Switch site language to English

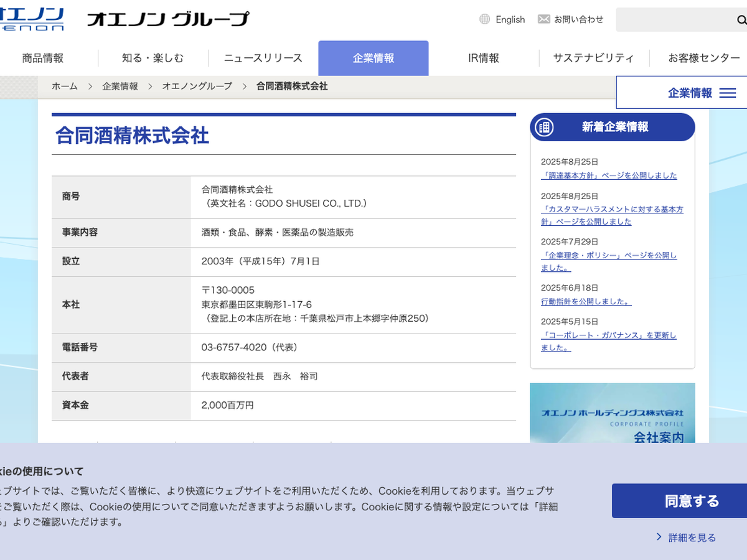[x=510, y=19]
